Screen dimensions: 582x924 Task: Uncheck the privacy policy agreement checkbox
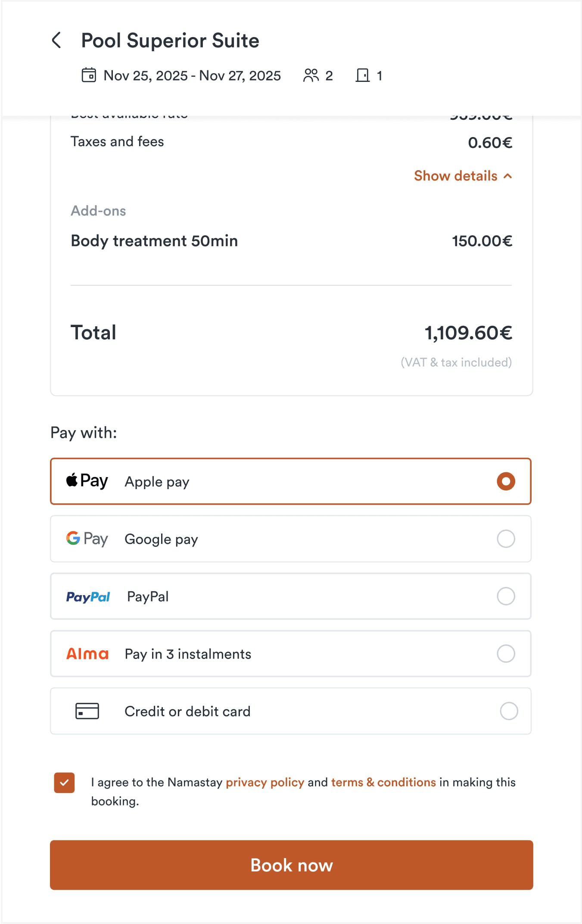coord(64,783)
